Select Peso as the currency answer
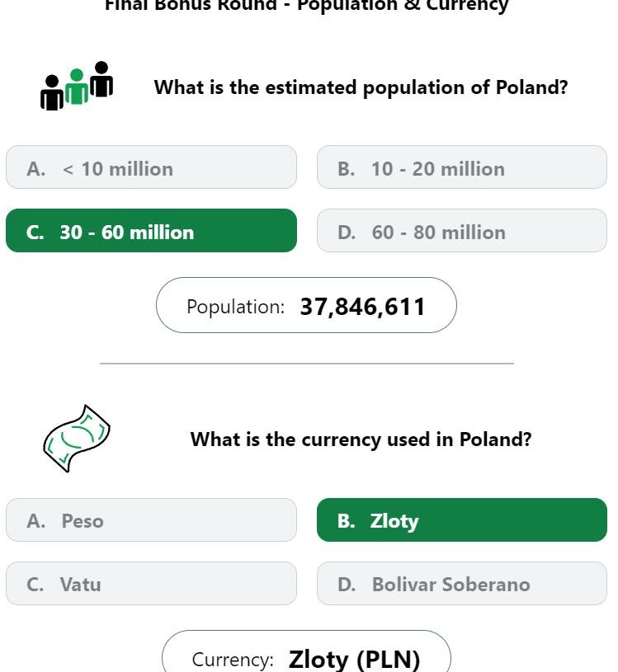This screenshot has height=672, width=618. [x=151, y=519]
